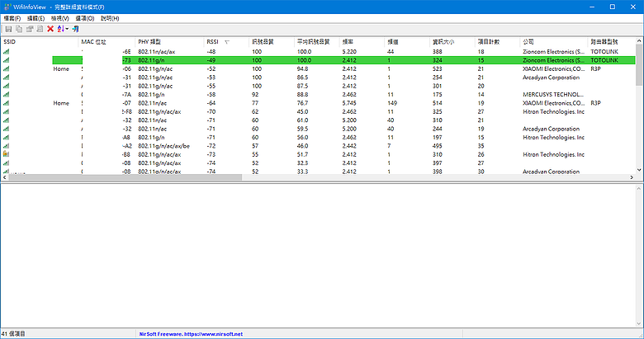Sort by the SSID column header
Screen dimensions: 644x339
click(x=40, y=42)
